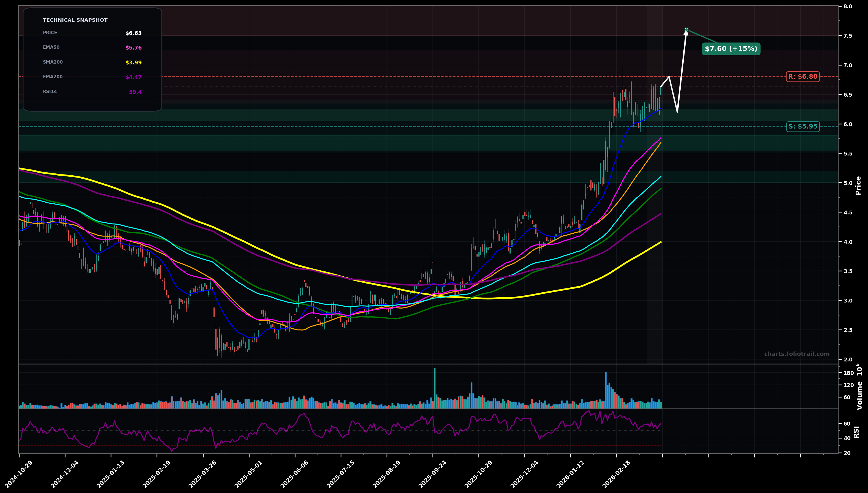Select the EMA200 legend entry
The width and height of the screenshot is (868, 493).
53,77
